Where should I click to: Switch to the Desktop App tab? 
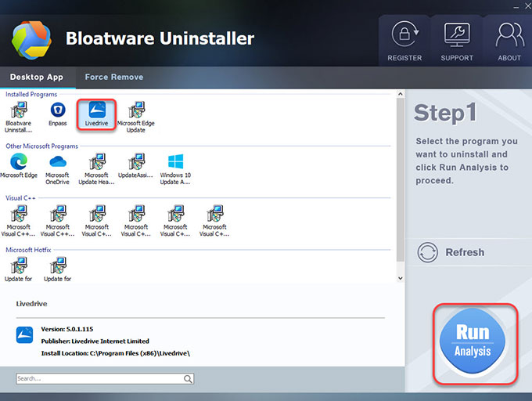pyautogui.click(x=37, y=77)
